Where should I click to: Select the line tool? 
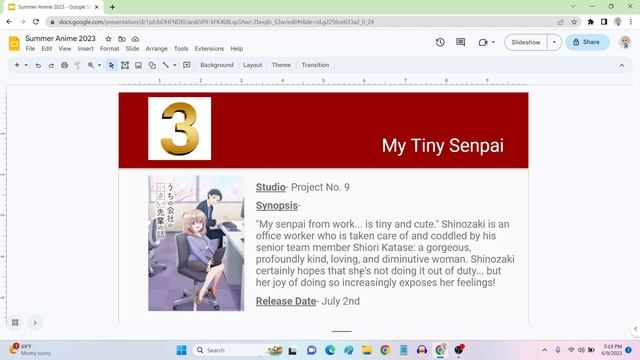[165, 65]
